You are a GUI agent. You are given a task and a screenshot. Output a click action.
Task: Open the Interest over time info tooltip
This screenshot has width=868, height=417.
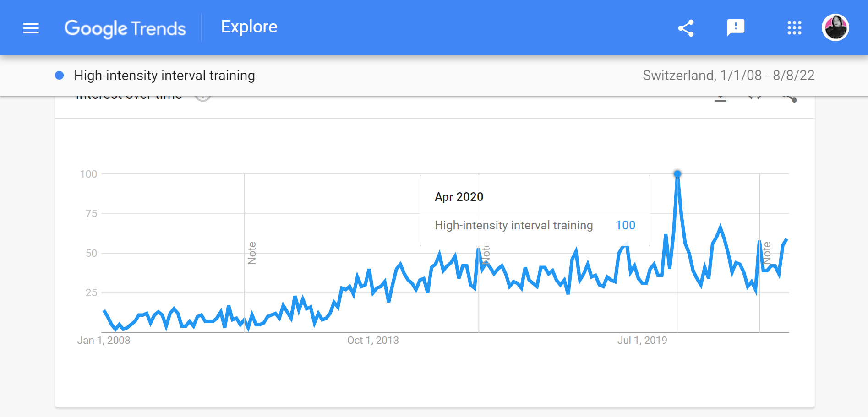point(202,97)
